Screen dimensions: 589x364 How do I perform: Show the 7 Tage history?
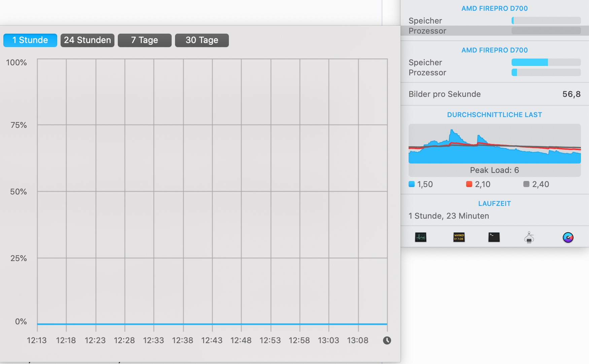(145, 40)
